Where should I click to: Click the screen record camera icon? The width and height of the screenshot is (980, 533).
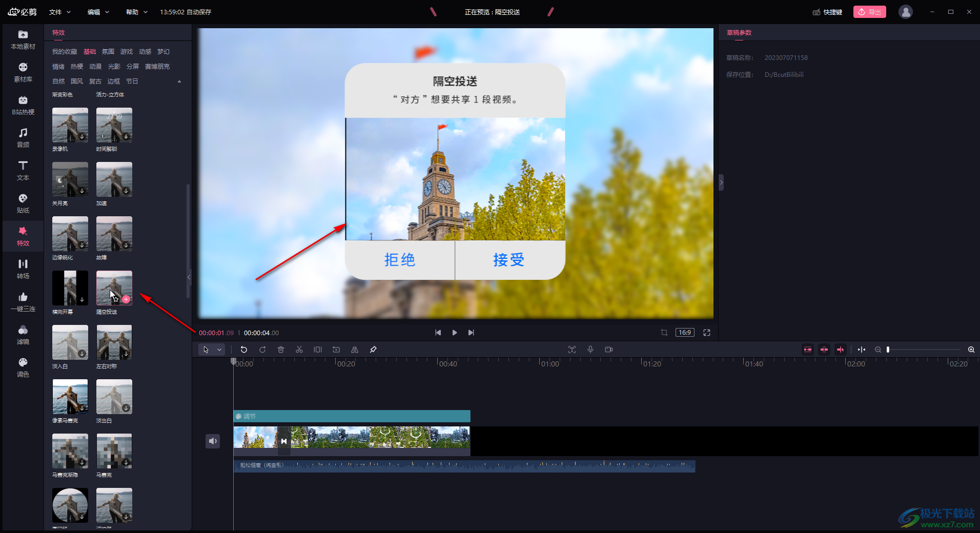pos(609,350)
